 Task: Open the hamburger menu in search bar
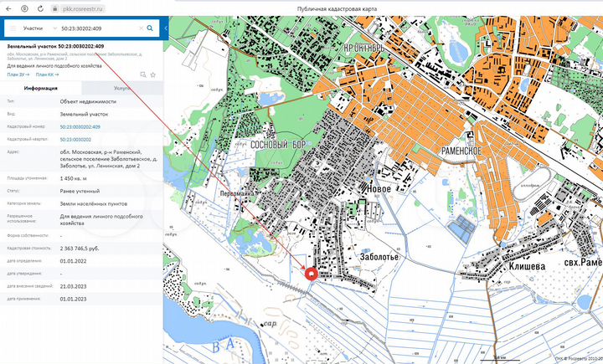pos(13,28)
